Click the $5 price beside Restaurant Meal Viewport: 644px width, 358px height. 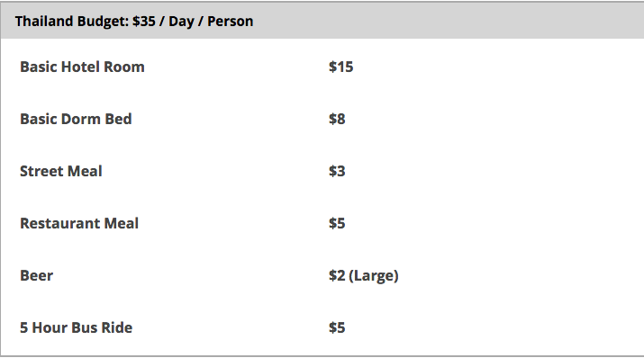point(337,223)
